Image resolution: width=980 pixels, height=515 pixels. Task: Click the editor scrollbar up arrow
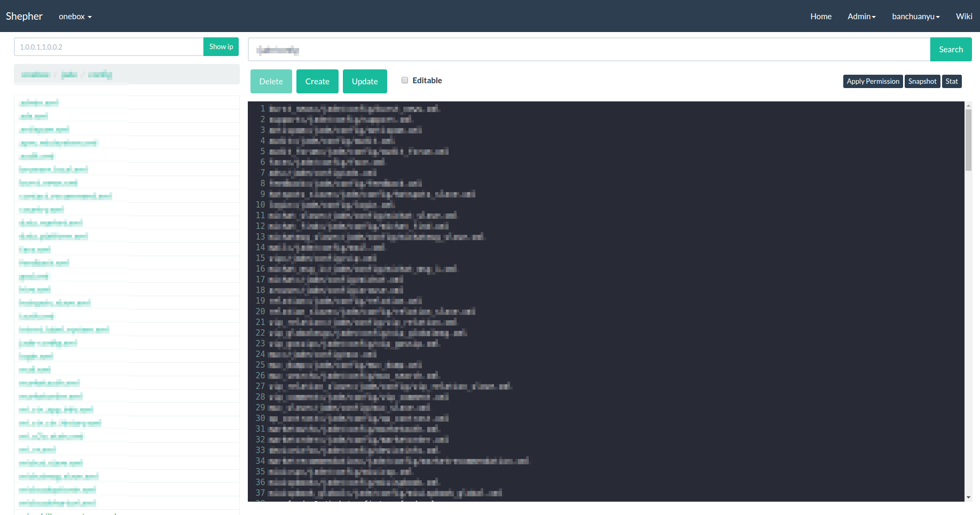click(x=968, y=105)
